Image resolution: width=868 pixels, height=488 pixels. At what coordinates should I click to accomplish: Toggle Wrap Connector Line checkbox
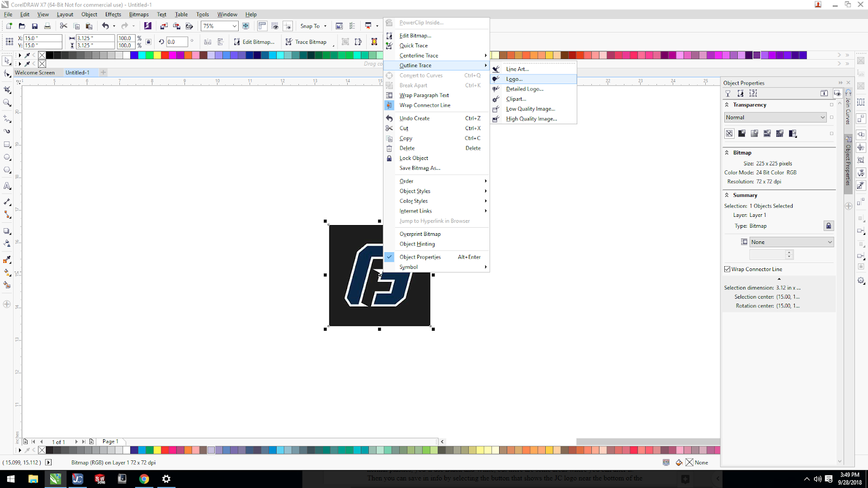tap(727, 269)
